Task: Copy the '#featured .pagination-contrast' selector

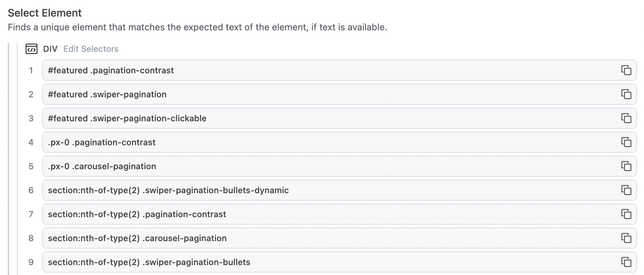Action: coord(626,70)
